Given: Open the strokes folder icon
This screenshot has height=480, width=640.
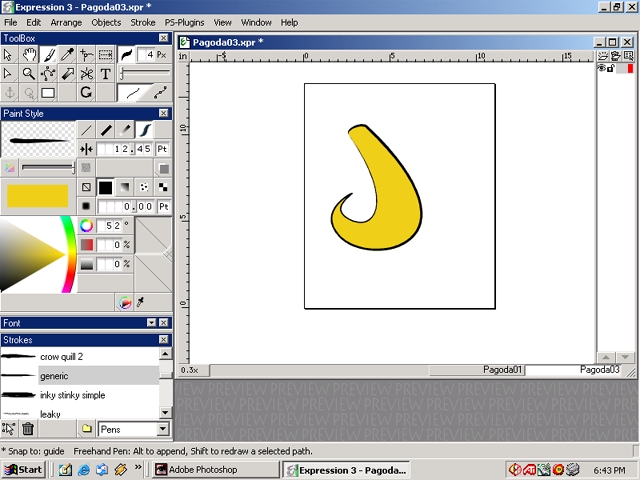Looking at the screenshot, I should point(87,429).
